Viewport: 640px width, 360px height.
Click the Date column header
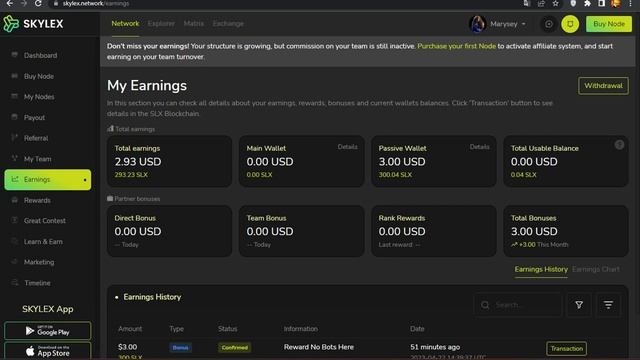tap(417, 329)
